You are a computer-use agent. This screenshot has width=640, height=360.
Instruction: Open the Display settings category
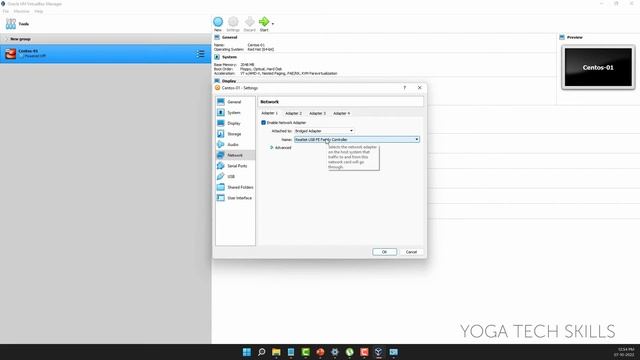click(235, 123)
